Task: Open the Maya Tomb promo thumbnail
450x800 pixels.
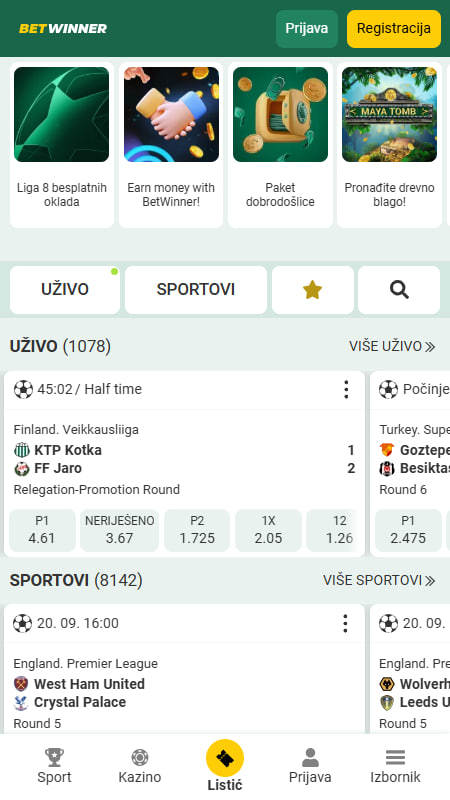Action: coord(389,114)
